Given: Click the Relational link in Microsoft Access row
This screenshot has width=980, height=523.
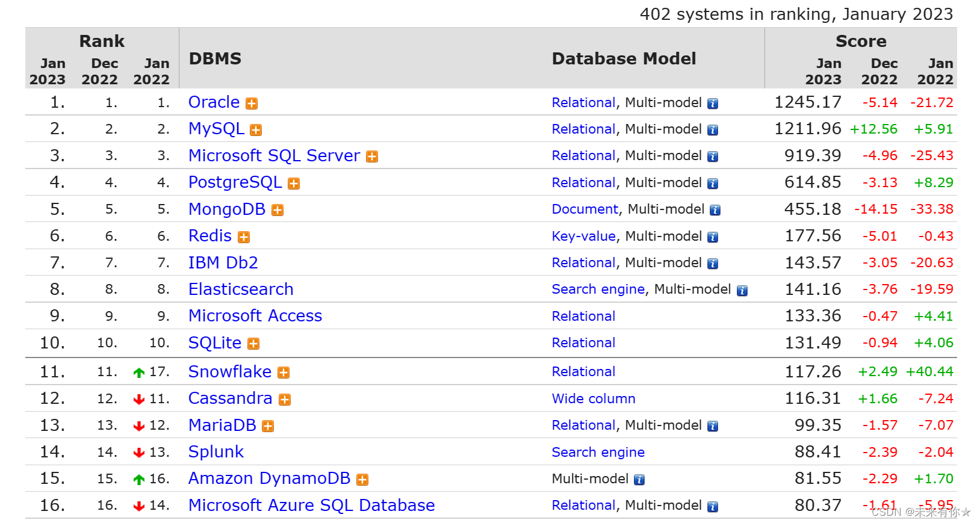Looking at the screenshot, I should pyautogui.click(x=584, y=316).
